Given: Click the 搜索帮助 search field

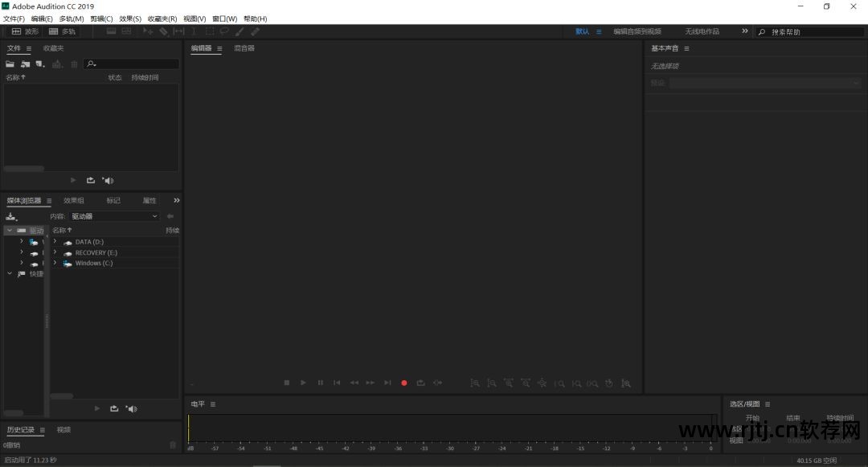Looking at the screenshot, I should (x=812, y=32).
